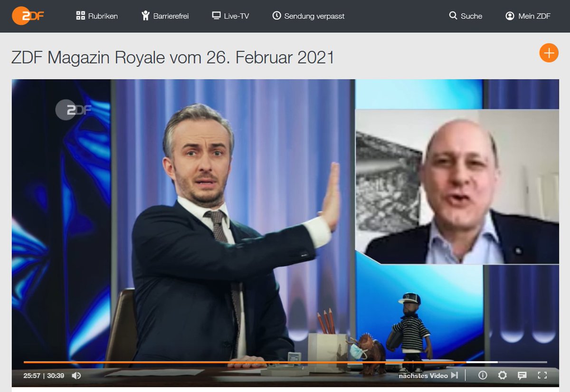Open the Rubriken menu
Viewport: 570px width, 392px height.
97,16
